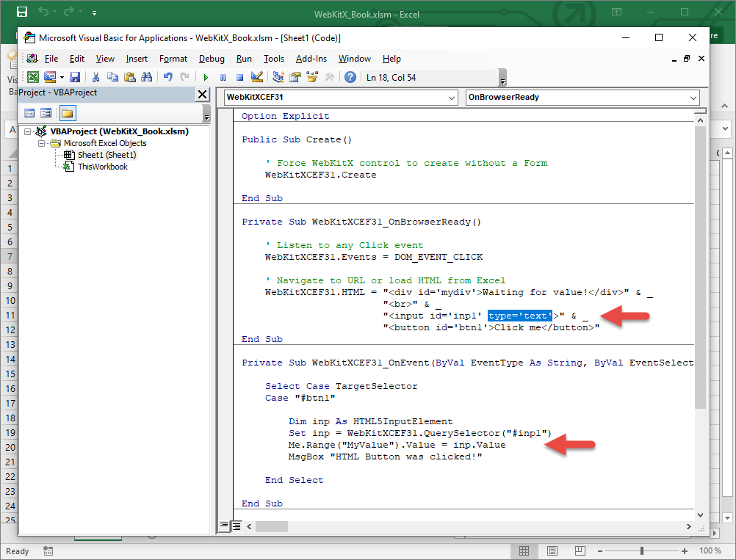Click the Excel title bar Save icon
This screenshot has width=736, height=560.
(x=22, y=12)
